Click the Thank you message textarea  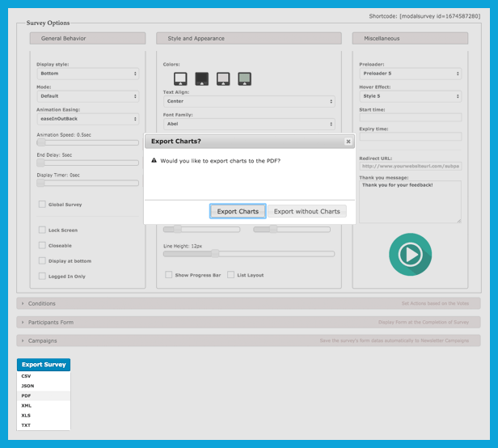pyautogui.click(x=411, y=201)
